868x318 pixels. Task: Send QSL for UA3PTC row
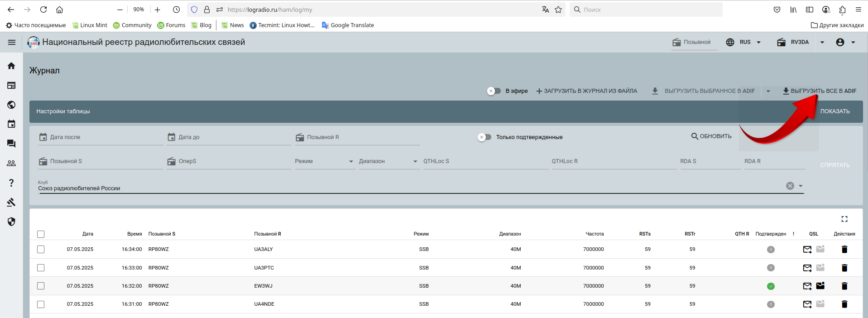click(x=807, y=268)
